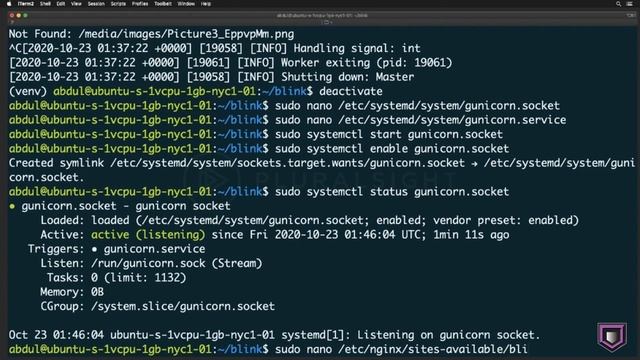Viewport: 640px width, 360px height.
Task: Click the wrapped 'corn.socket.' line
Action: [x=47, y=177]
